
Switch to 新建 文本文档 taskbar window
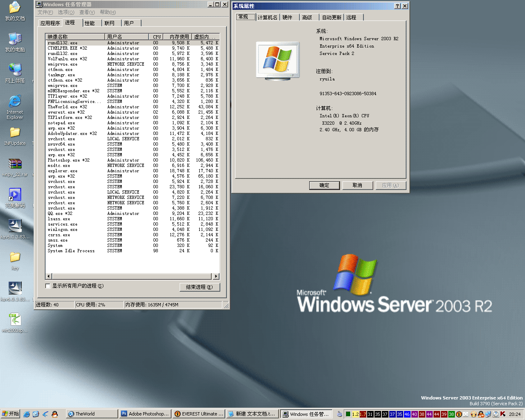(252, 414)
